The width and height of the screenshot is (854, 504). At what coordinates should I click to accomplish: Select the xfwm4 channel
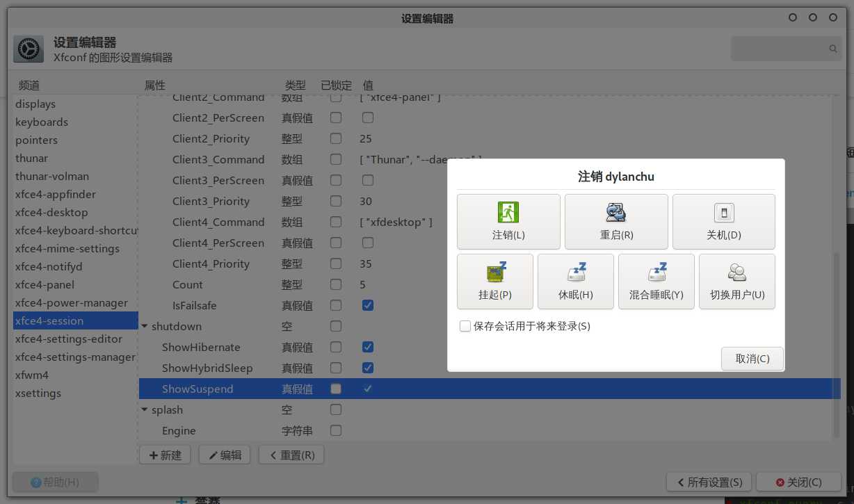tap(76, 375)
